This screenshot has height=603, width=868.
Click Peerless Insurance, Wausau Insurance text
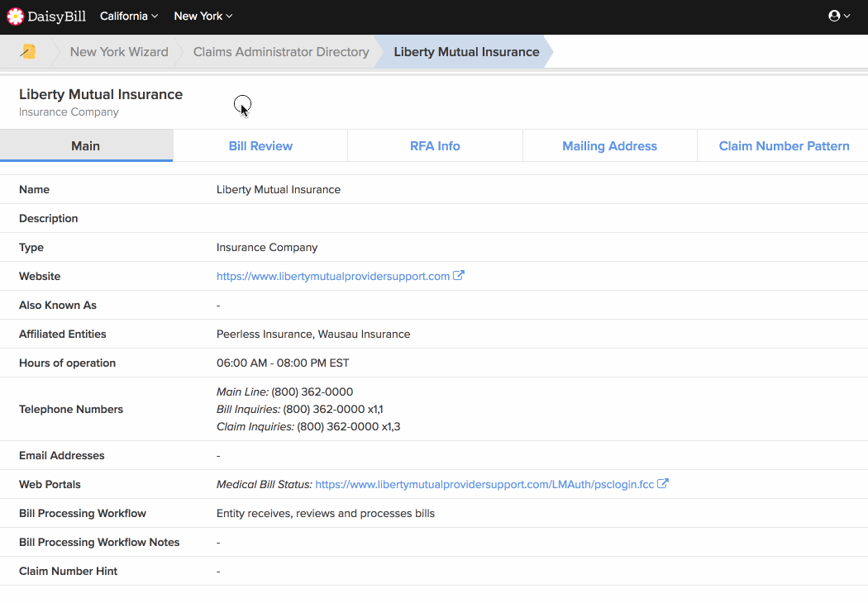click(x=313, y=335)
